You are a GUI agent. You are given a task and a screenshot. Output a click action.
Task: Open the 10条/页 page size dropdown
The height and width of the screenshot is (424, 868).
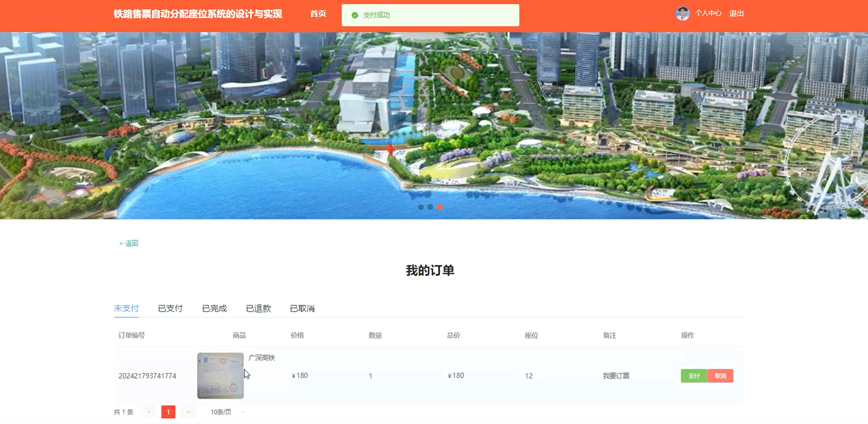coord(227,412)
